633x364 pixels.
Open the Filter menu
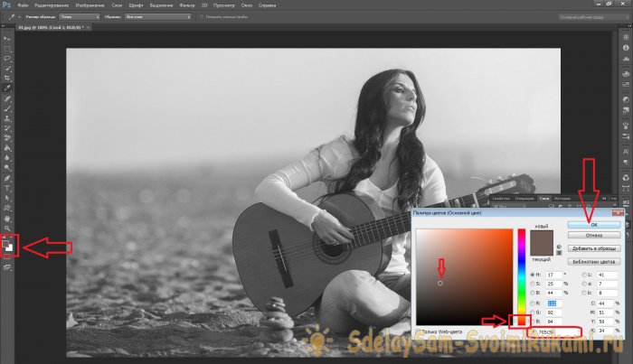[187, 5]
